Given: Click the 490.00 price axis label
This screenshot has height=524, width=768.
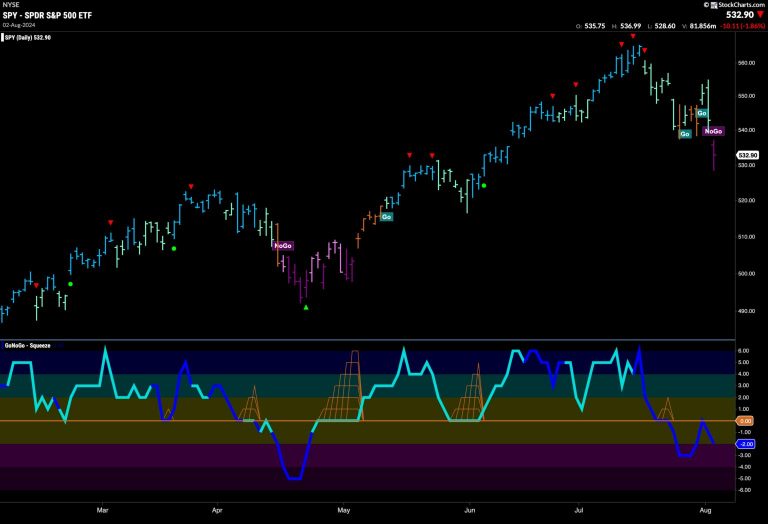Looking at the screenshot, I should point(746,311).
